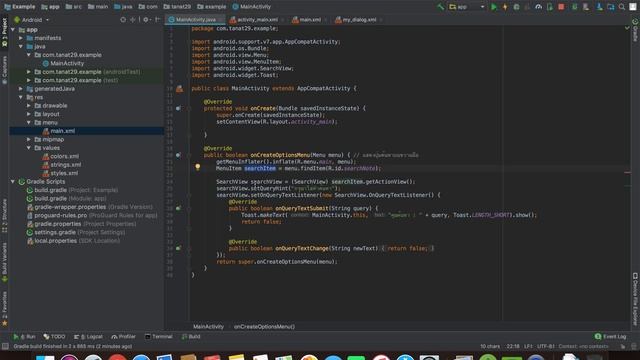
Task: Run the app with the green play button
Action: (x=494, y=7)
